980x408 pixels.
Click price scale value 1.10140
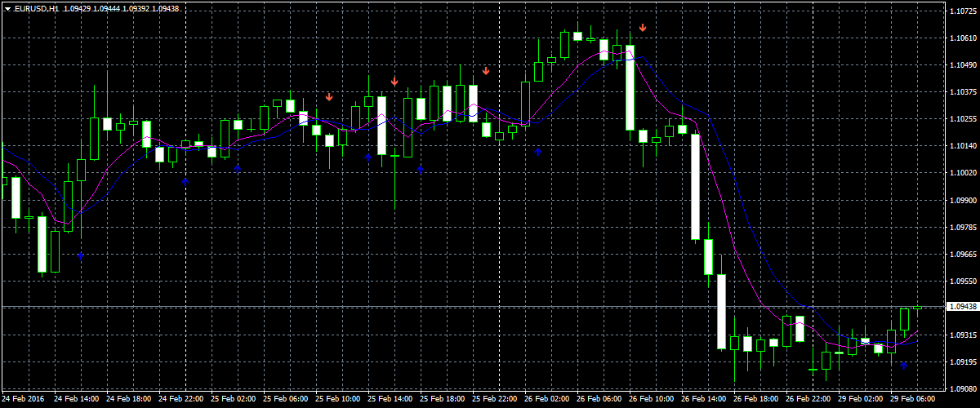coord(963,146)
